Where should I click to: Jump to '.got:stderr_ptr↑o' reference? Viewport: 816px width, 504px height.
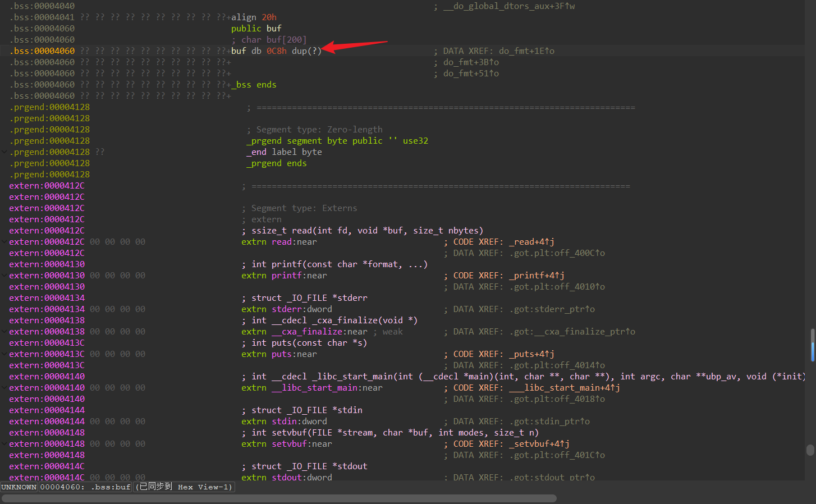click(552, 309)
